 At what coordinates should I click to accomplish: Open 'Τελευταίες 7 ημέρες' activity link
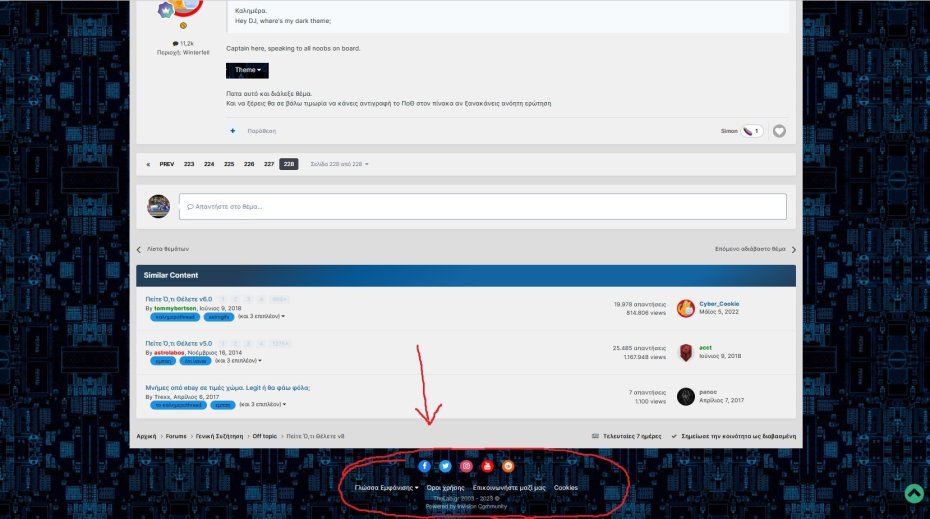click(627, 436)
